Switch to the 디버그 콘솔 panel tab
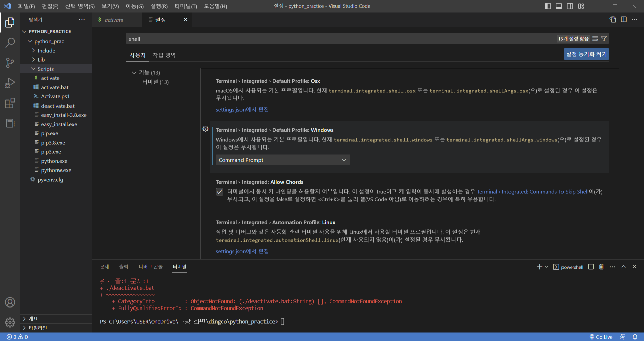The height and width of the screenshot is (341, 644). pos(151,267)
